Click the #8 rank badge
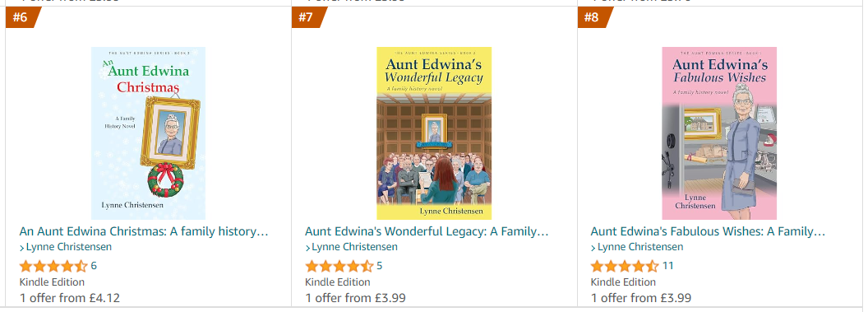The height and width of the screenshot is (312, 868). 594,17
